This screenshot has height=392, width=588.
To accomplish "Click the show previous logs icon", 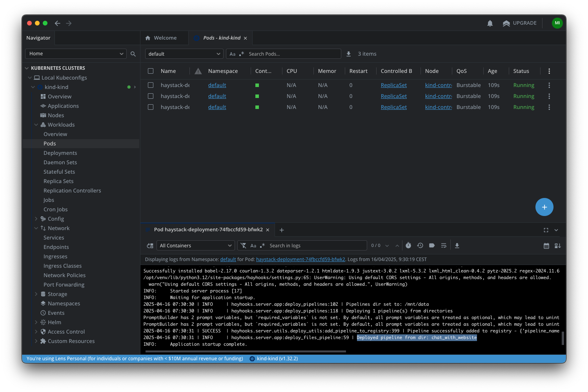I will coord(420,245).
